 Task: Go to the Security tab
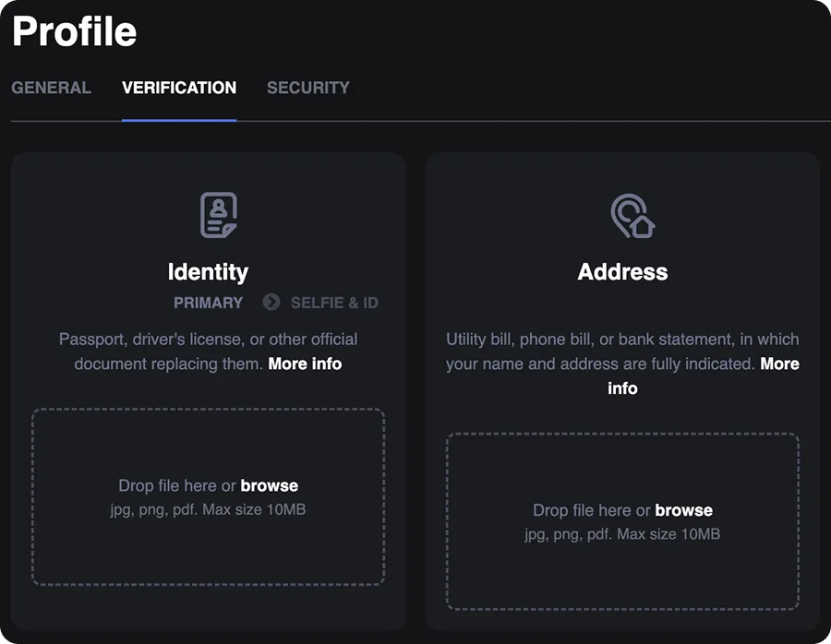308,88
